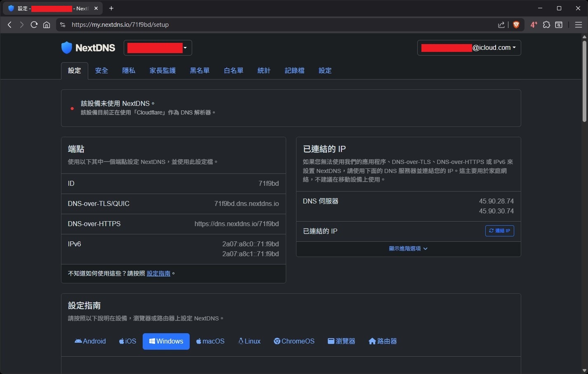Open the profile selector dropdown
The width and height of the screenshot is (588, 374).
pos(158,48)
